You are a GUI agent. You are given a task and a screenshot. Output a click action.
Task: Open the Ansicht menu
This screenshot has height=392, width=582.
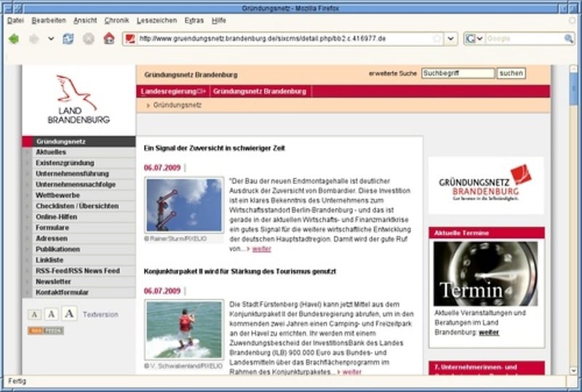pos(85,20)
